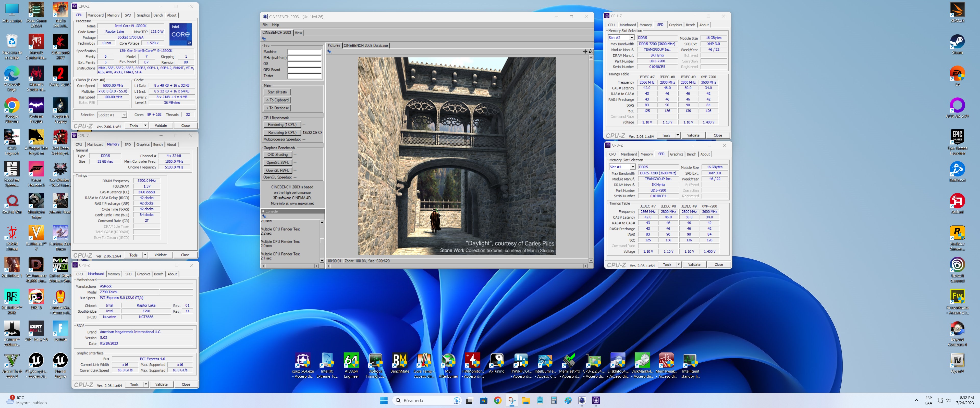Click the Tester input field in Cinebench
Screen dimensions: 980x408
tap(304, 76)
